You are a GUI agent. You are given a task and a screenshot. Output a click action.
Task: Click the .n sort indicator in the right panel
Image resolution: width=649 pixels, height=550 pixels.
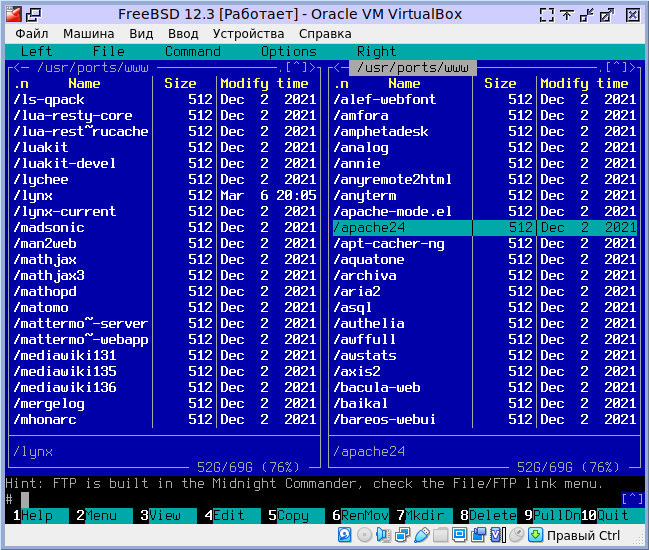click(341, 84)
